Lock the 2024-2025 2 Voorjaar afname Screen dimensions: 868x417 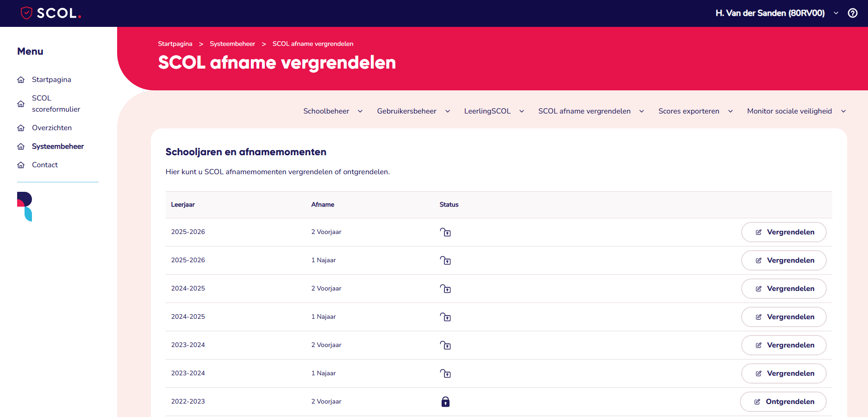click(x=784, y=289)
